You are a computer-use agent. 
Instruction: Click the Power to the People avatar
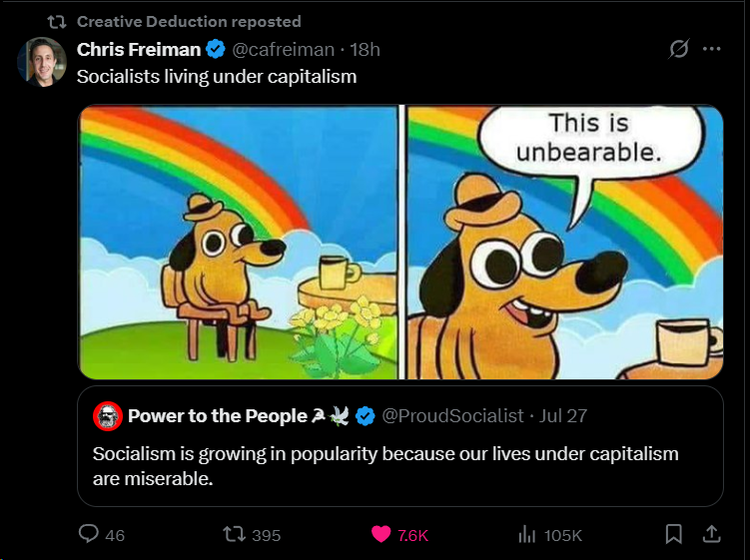point(108,416)
